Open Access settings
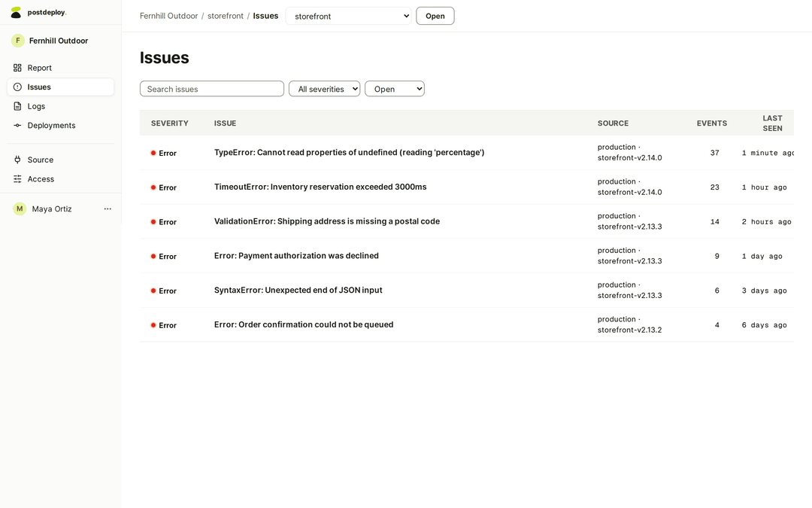 [x=61, y=179]
